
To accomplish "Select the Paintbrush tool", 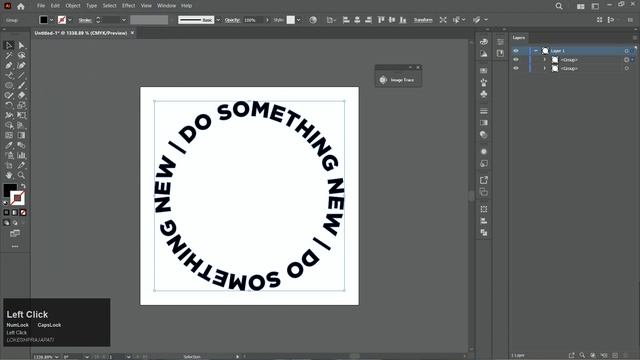I will pyautogui.click(x=21, y=85).
